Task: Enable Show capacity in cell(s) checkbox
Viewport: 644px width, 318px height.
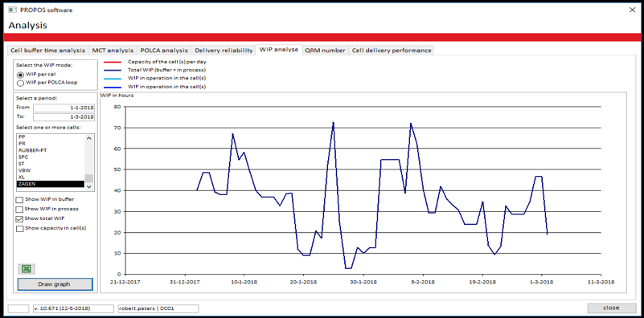Action: coord(19,228)
